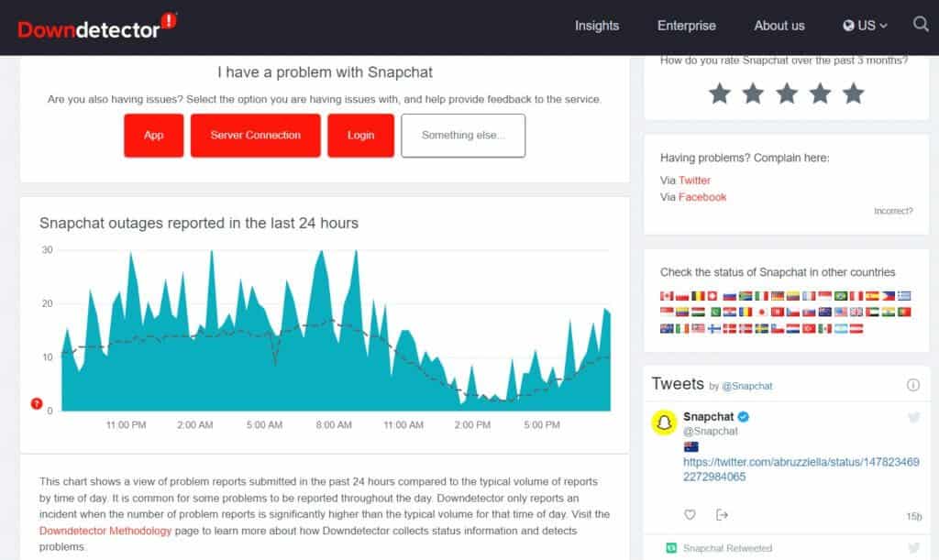Click the 2:00 PM axis label
This screenshot has height=560, width=939.
pyautogui.click(x=472, y=424)
